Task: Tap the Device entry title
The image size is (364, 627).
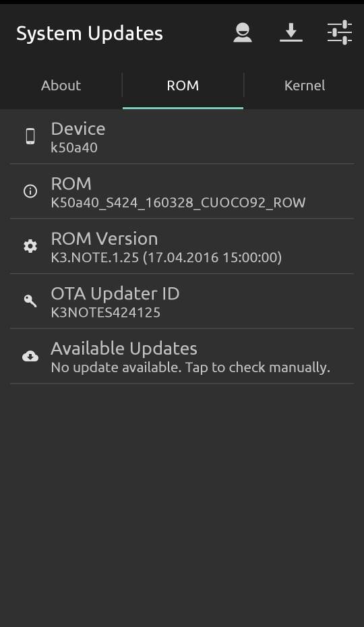Action: pos(78,129)
